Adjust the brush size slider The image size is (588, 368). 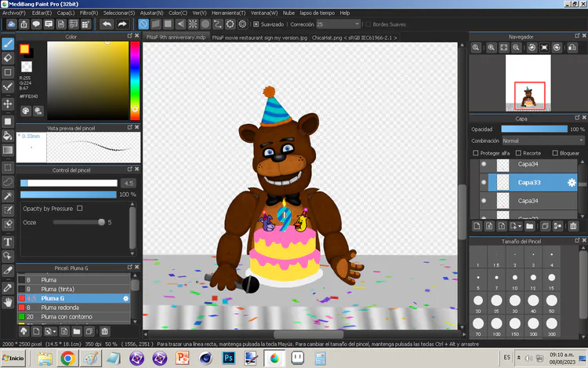tap(69, 183)
